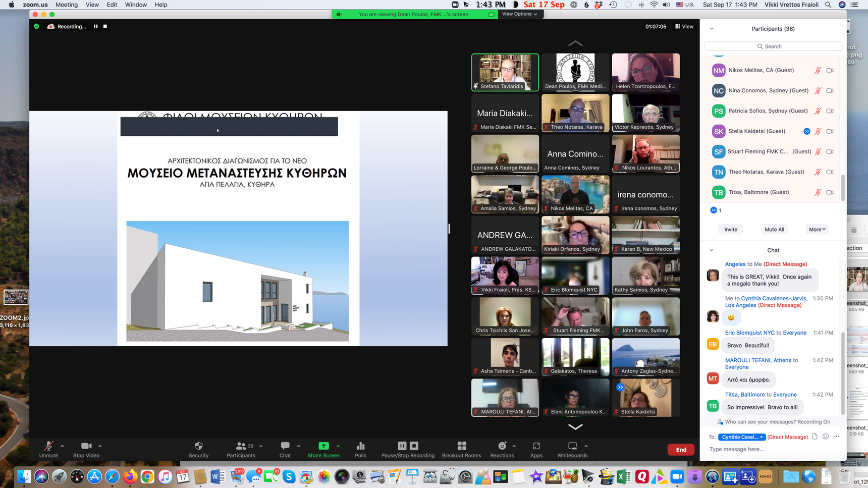The image size is (868, 488).
Task: Toggle Stop Video camera button
Action: (x=86, y=446)
